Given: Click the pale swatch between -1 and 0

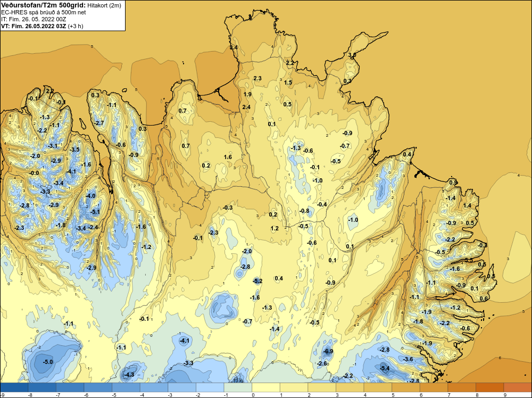Looking at the screenshot, I should coord(238,387).
